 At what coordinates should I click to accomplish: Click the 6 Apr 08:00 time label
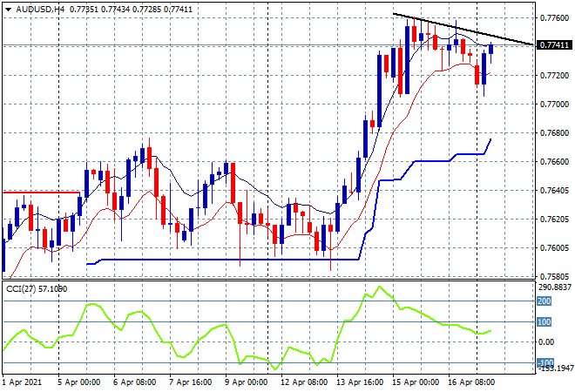(134, 382)
